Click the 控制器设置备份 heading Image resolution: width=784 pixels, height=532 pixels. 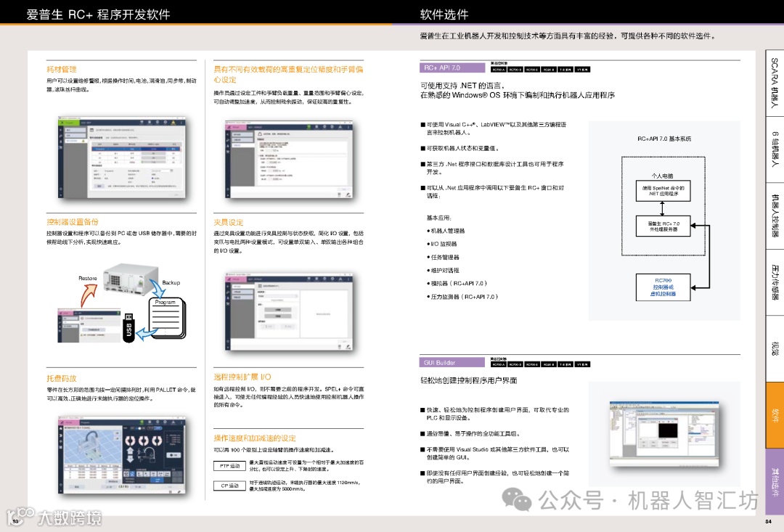(x=73, y=222)
